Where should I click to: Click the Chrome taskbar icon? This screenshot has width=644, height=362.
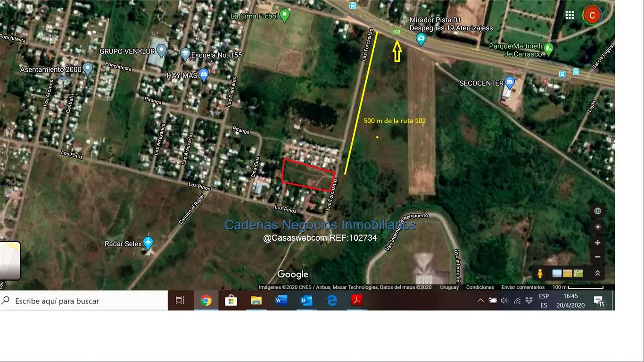coord(206,301)
